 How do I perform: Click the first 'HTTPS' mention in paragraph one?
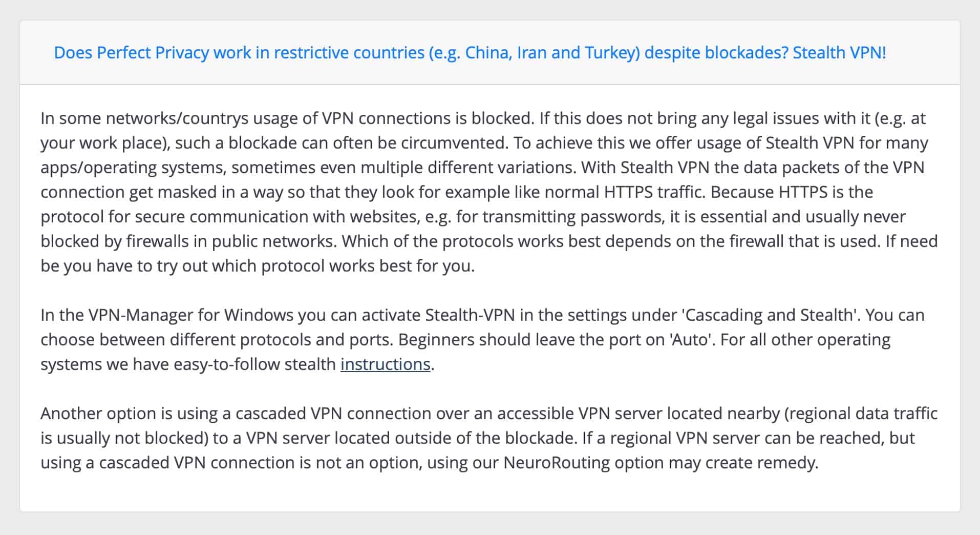pyautogui.click(x=628, y=192)
